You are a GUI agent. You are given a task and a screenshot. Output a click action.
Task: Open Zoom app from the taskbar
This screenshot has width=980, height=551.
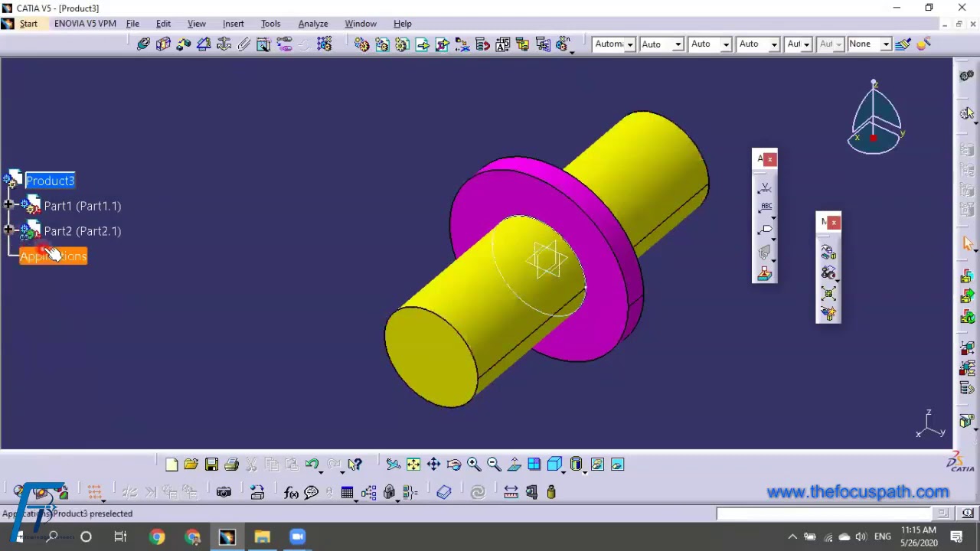coord(297,536)
